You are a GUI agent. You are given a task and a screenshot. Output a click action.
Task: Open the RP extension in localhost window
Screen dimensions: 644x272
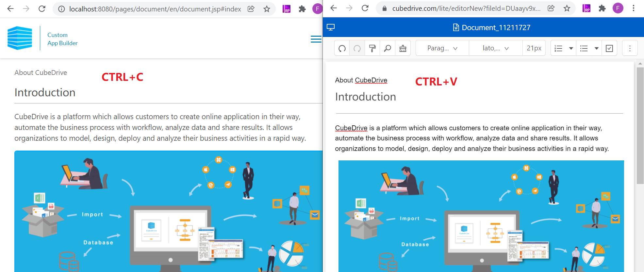click(x=287, y=9)
